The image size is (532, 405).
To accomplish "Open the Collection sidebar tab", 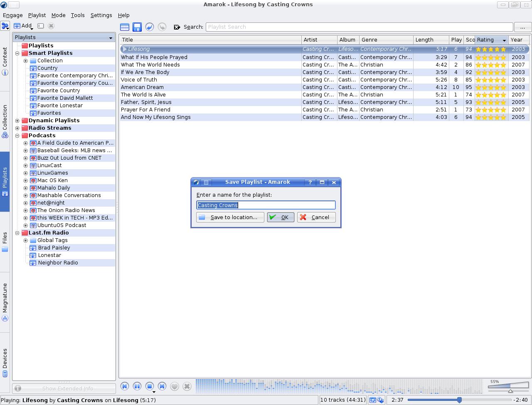I will (5, 121).
